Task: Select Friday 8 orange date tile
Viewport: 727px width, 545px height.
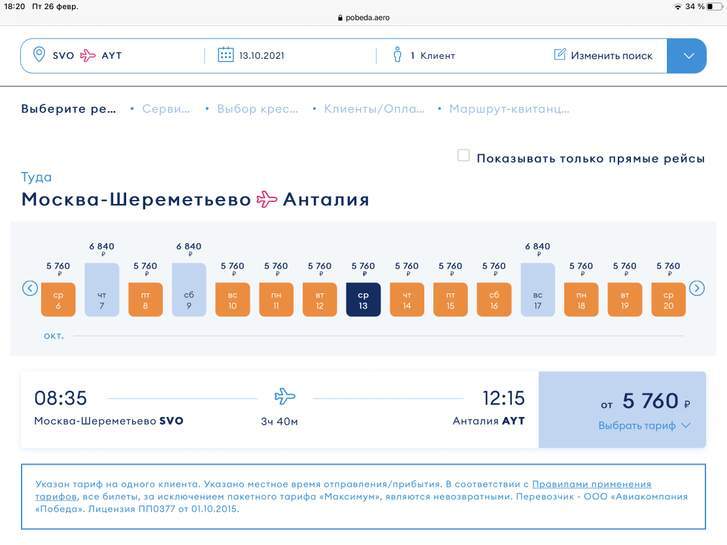Action: [146, 299]
